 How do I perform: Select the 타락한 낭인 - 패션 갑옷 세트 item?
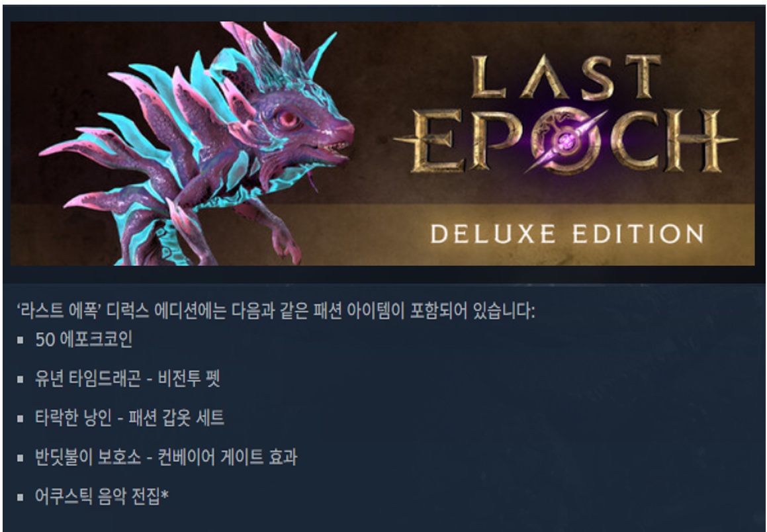(130, 418)
